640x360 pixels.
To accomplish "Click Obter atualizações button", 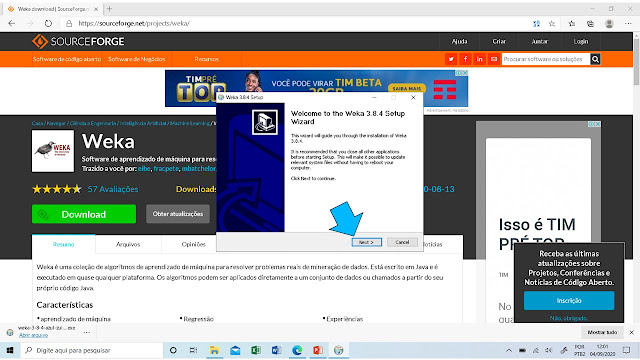I will (x=178, y=214).
